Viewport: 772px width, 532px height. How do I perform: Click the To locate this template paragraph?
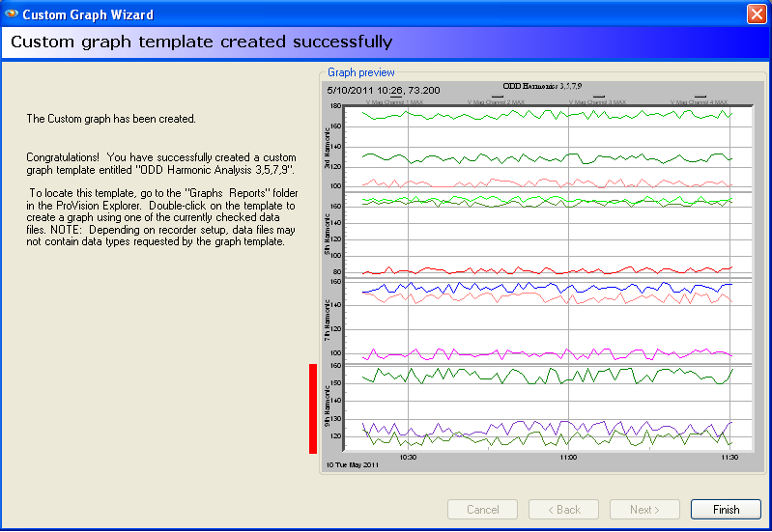click(162, 217)
